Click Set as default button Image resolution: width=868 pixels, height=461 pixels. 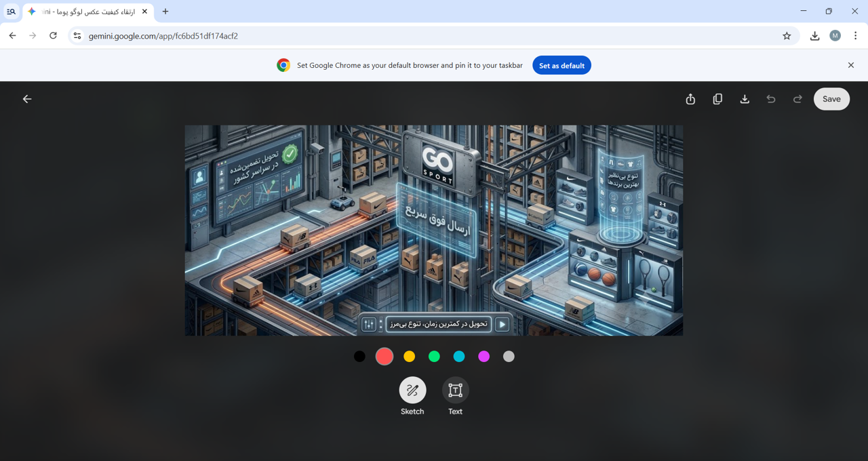click(x=561, y=65)
